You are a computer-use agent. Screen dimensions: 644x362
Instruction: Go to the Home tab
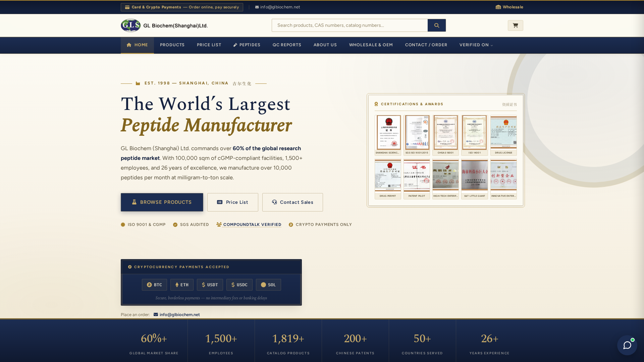[x=137, y=45]
